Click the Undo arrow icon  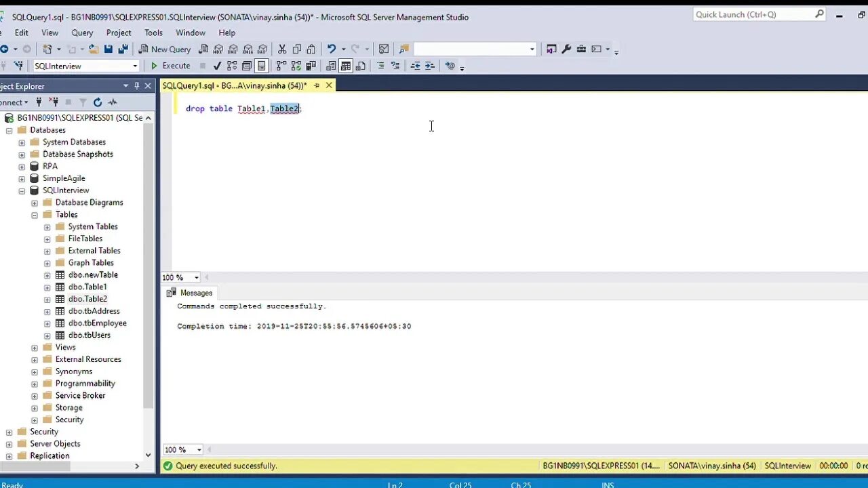click(x=331, y=49)
